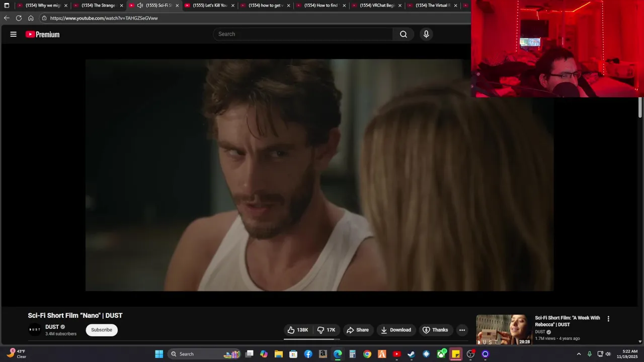
Task: Reload the current page
Action: [x=19, y=18]
